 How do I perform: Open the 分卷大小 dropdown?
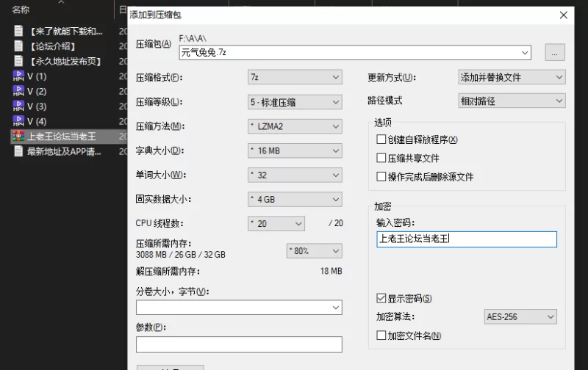click(x=336, y=308)
